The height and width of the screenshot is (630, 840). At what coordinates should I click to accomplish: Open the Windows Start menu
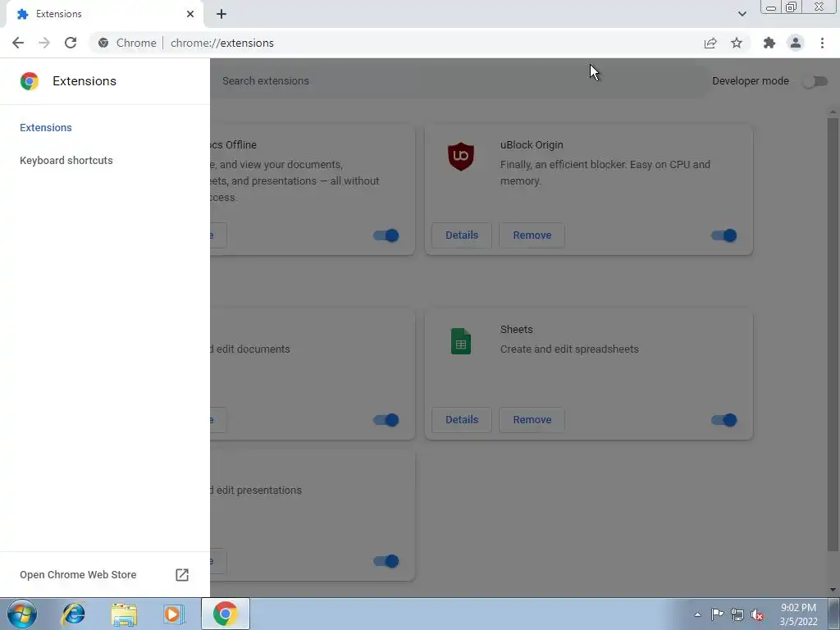point(22,614)
